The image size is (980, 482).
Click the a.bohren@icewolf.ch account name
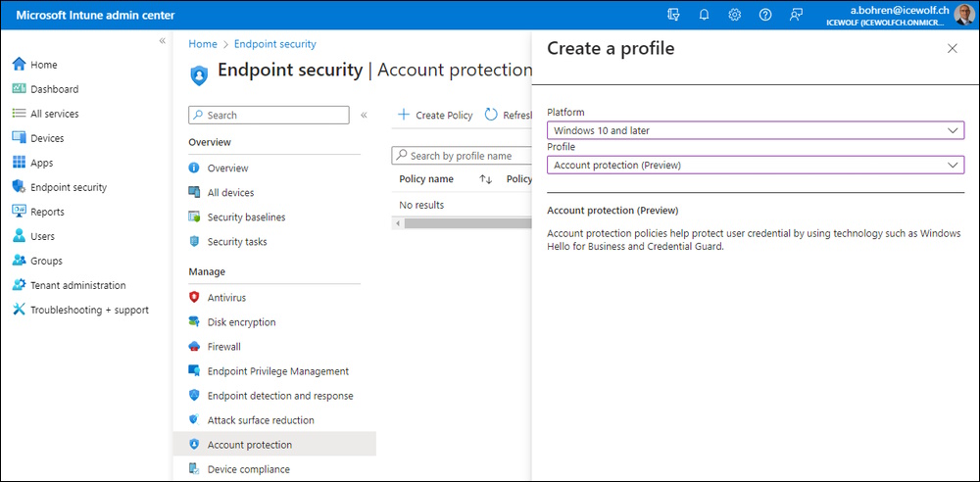click(x=900, y=10)
